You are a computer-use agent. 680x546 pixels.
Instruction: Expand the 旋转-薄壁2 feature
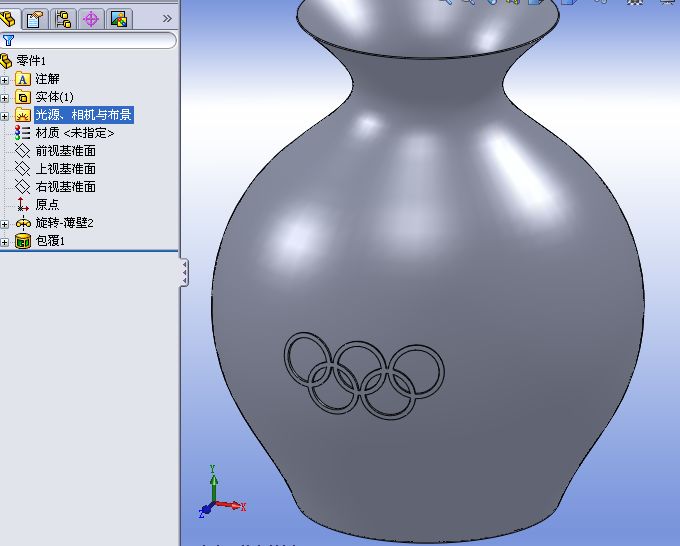(x=4, y=224)
